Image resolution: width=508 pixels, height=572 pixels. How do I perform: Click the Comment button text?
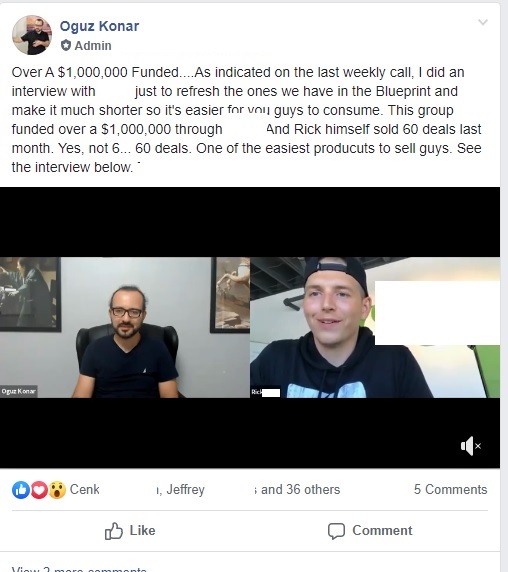tap(382, 530)
